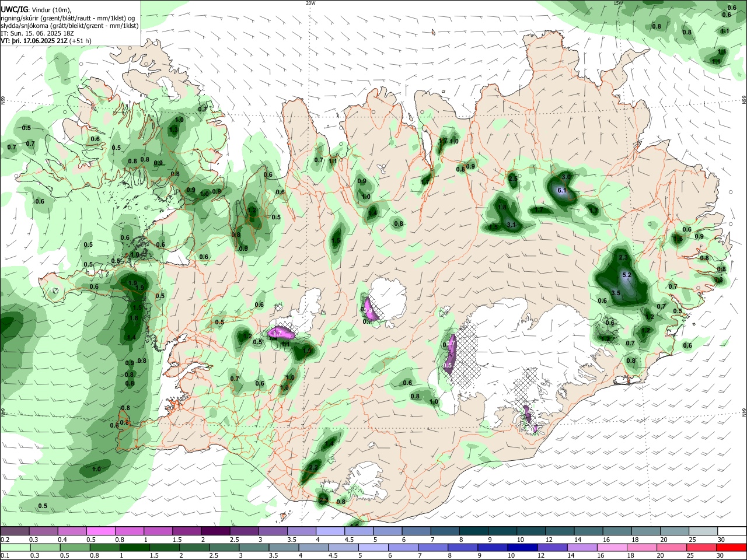This screenshot has width=747, height=560.
Task: Click the bright pink 0.5–0.8 swatch in upper legend row
Action: [x=100, y=531]
